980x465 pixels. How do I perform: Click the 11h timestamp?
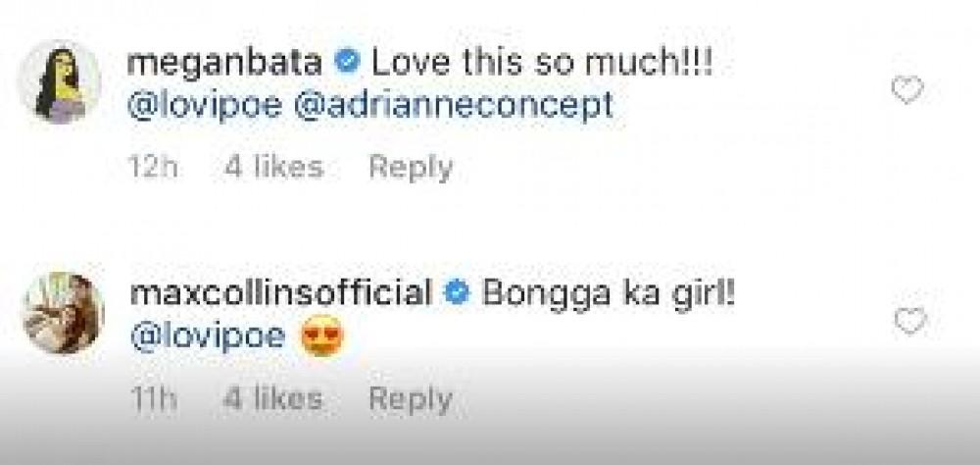(154, 399)
